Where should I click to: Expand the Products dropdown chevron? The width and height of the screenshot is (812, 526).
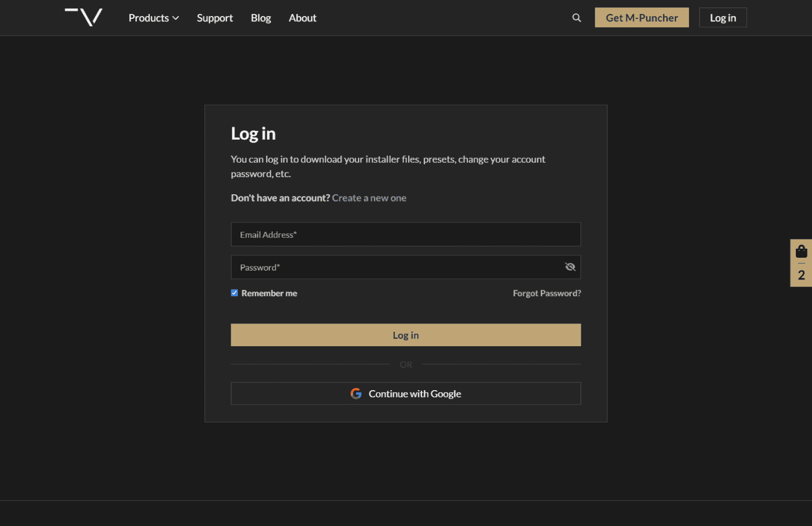(175, 18)
